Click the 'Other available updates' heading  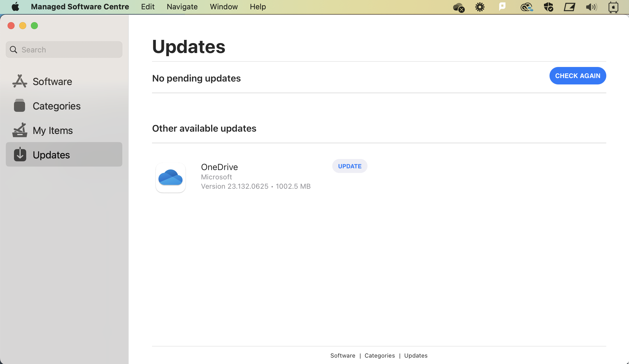pyautogui.click(x=204, y=128)
